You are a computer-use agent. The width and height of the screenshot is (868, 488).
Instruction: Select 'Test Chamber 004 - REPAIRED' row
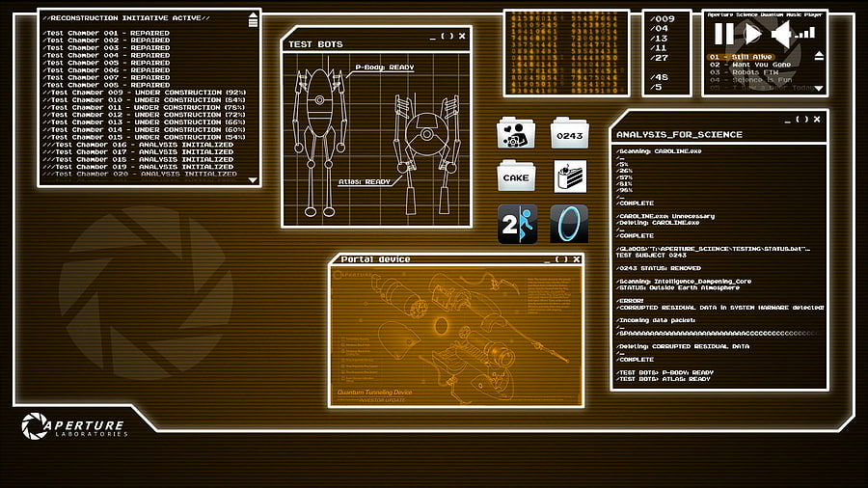pyautogui.click(x=106, y=55)
